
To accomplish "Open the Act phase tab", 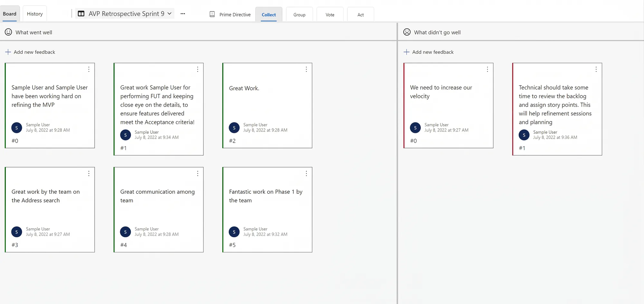I will click(x=360, y=15).
